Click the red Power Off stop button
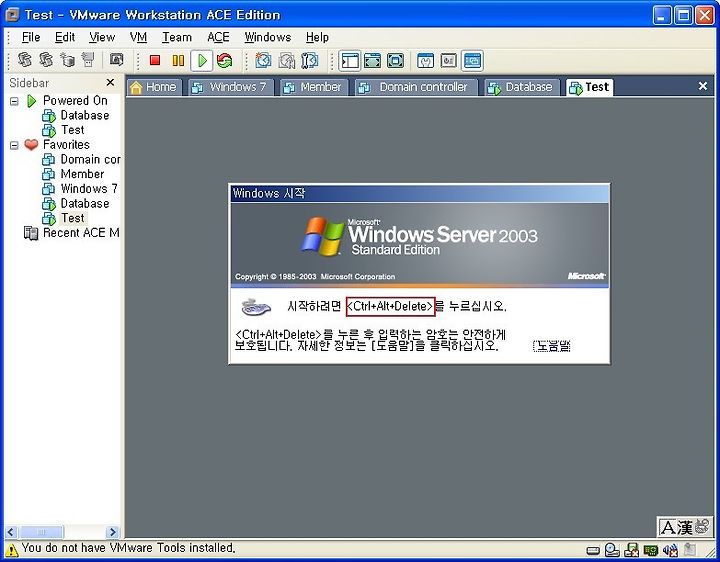 point(155,60)
